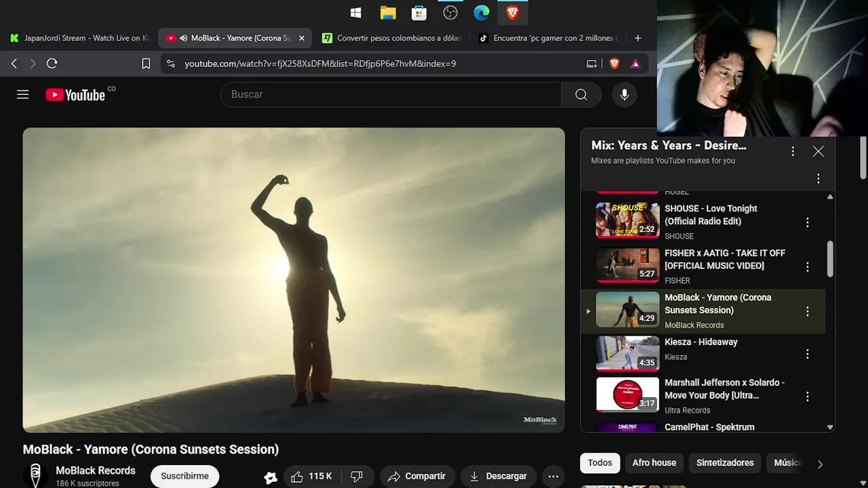Open Brave Shields lion icon
This screenshot has height=488, width=868.
(614, 64)
